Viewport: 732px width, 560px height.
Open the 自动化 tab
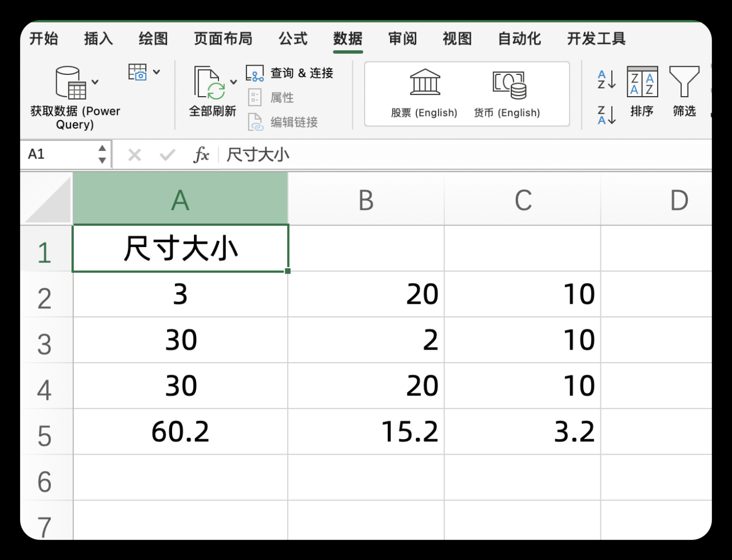(519, 38)
